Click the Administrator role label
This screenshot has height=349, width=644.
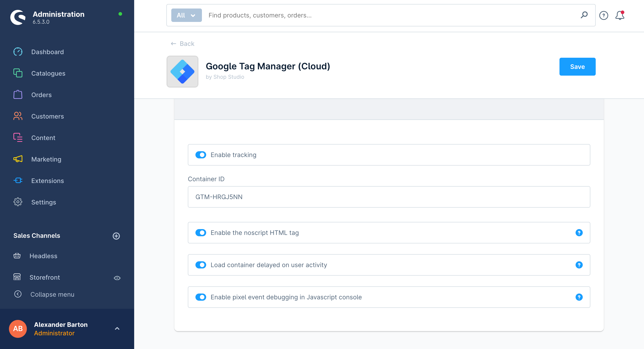54,333
